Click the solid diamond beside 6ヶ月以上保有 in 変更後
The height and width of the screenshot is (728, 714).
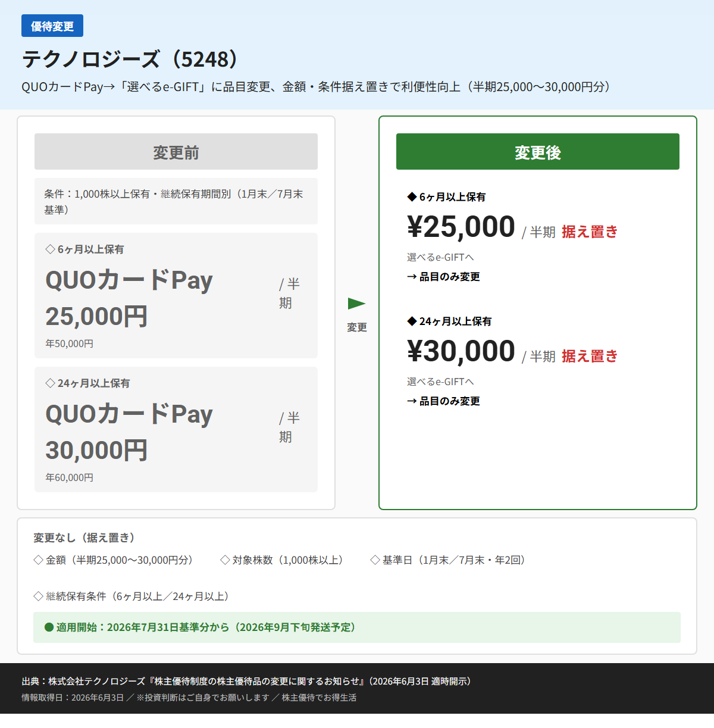click(412, 196)
